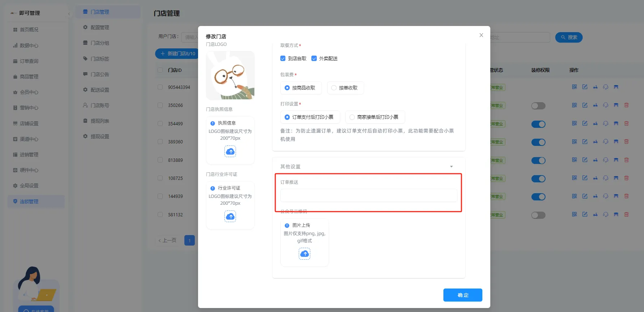The width and height of the screenshot is (644, 312).
Task: Edit store 350266 using pencil icon
Action: [x=585, y=105]
